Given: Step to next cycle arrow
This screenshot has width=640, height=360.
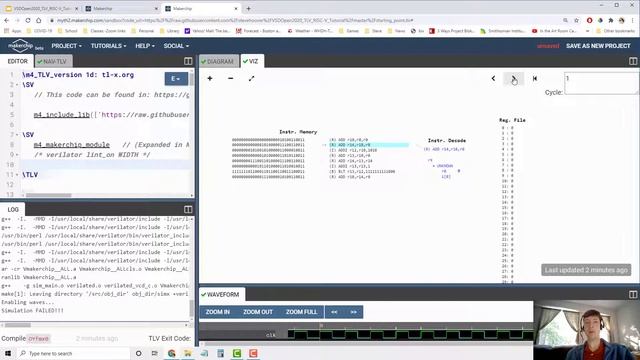Looking at the screenshot, I should (513, 78).
